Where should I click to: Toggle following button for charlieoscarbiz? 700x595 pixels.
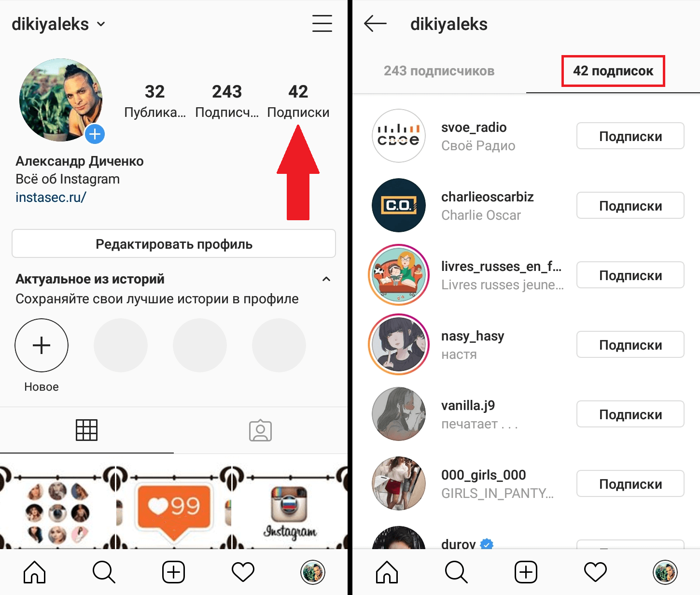point(630,206)
